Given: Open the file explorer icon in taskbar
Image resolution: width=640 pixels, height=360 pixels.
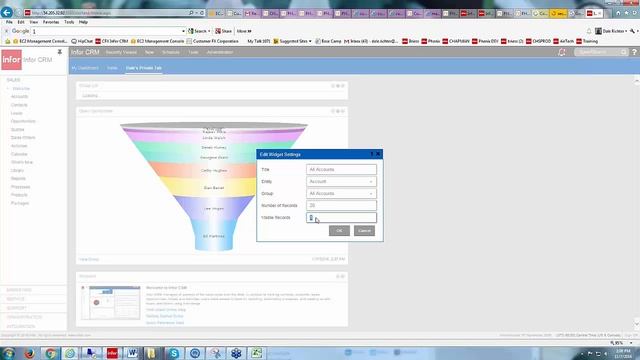Looking at the screenshot, I should click(152, 353).
